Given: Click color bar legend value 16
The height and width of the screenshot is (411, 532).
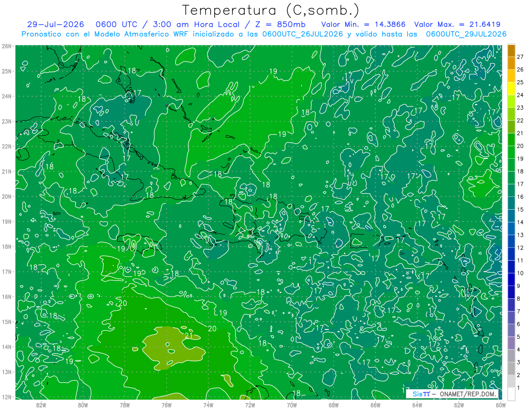Looking at the screenshot, I should pyautogui.click(x=520, y=197).
